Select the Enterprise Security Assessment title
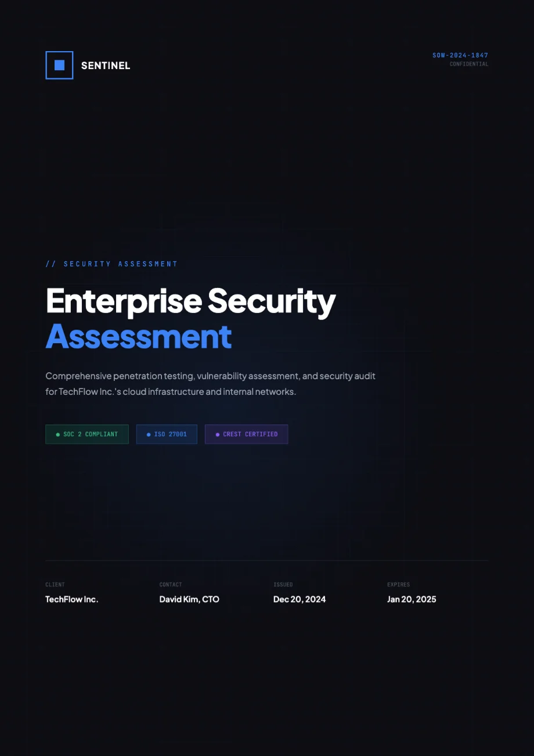Viewport: 534px width, 756px height. coord(190,318)
